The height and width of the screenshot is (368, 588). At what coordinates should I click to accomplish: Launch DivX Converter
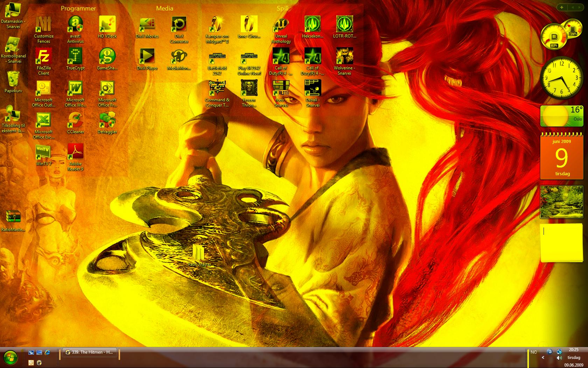tap(179, 30)
